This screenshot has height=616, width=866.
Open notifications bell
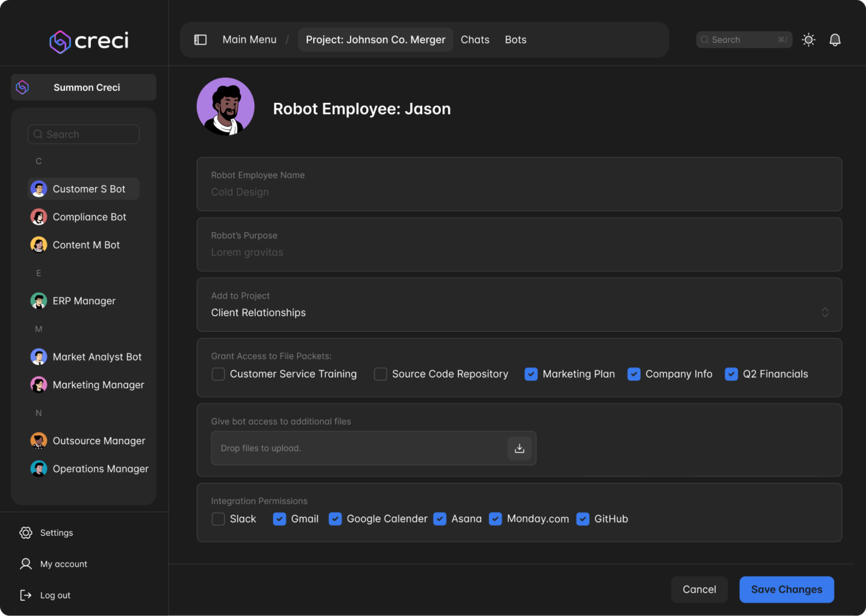[835, 40]
